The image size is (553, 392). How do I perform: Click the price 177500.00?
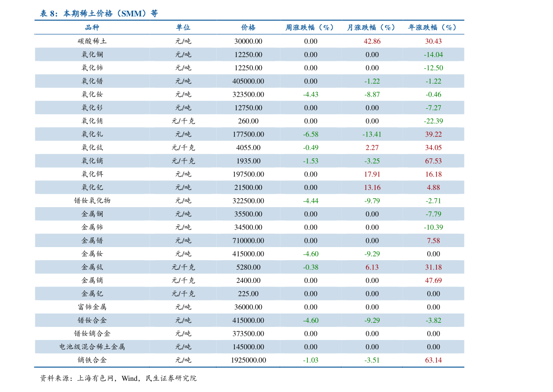[x=248, y=134]
